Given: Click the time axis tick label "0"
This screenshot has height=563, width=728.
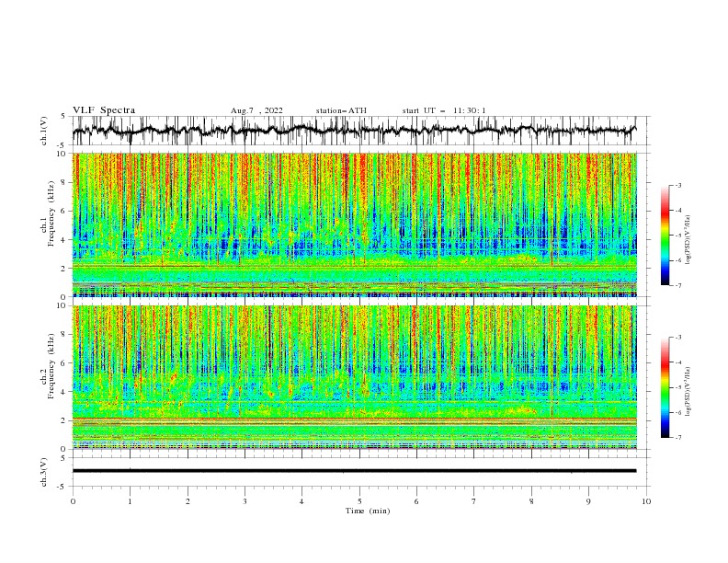Looking at the screenshot, I should click(x=73, y=501).
